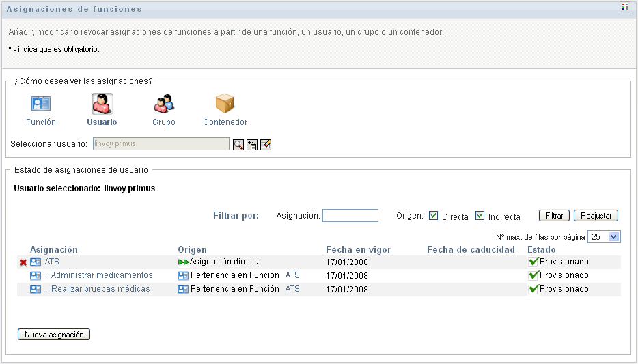This screenshot has width=638, height=364.
Task: Click the Grupo label link
Action: [164, 122]
